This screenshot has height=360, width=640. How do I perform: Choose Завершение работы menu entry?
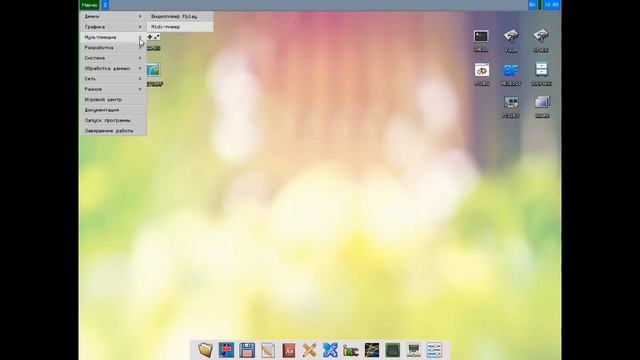coord(113,131)
